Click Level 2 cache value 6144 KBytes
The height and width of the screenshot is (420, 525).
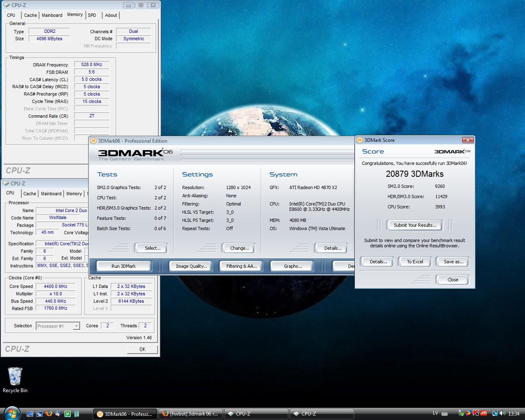130,301
